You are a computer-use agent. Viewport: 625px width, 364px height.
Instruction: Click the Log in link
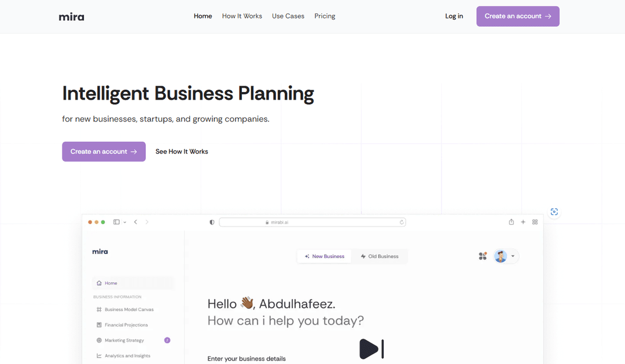click(x=454, y=16)
